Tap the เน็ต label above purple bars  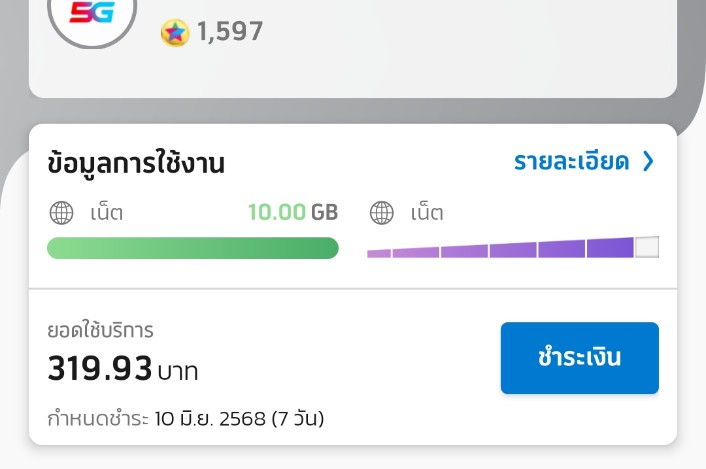click(x=427, y=212)
